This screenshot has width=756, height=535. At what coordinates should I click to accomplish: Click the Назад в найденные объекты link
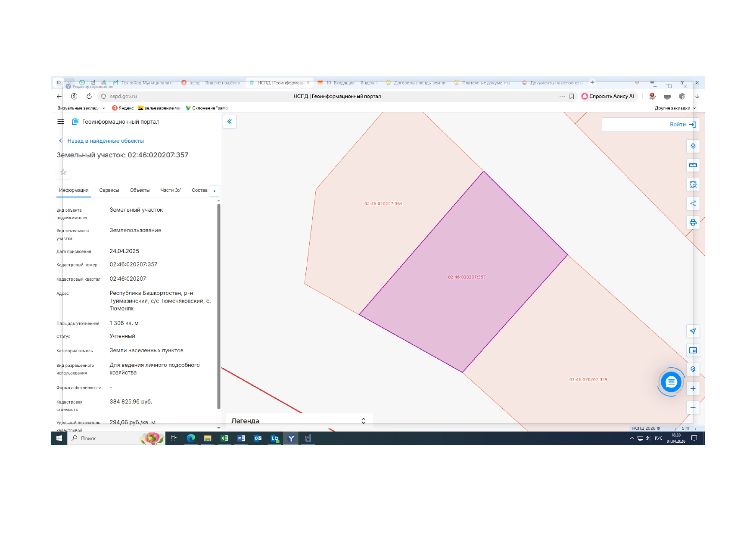point(105,141)
